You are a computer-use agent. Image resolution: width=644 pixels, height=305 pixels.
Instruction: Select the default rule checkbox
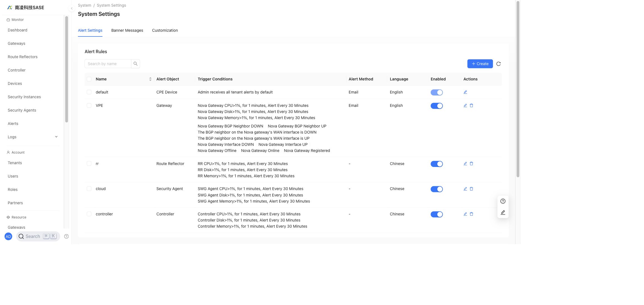click(89, 92)
